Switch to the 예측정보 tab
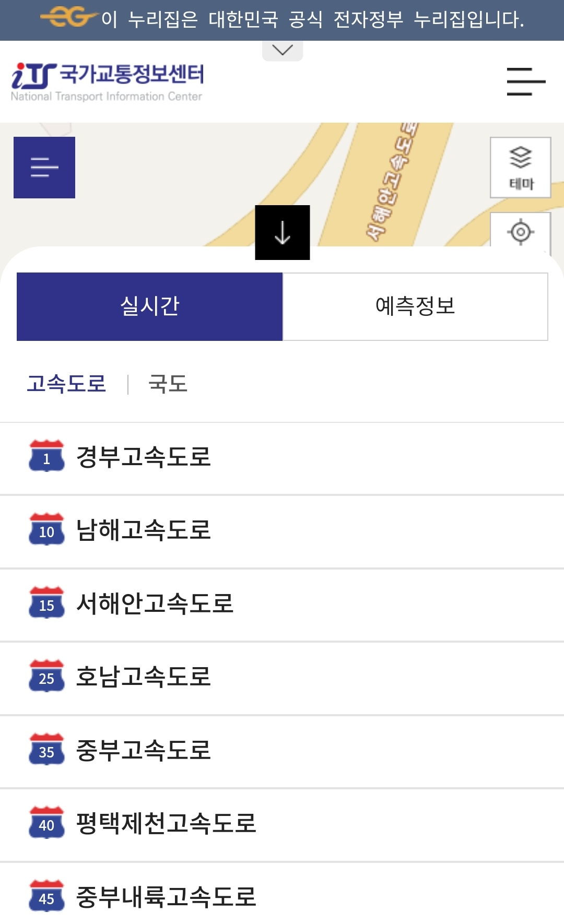This screenshot has width=564, height=924. (x=415, y=306)
